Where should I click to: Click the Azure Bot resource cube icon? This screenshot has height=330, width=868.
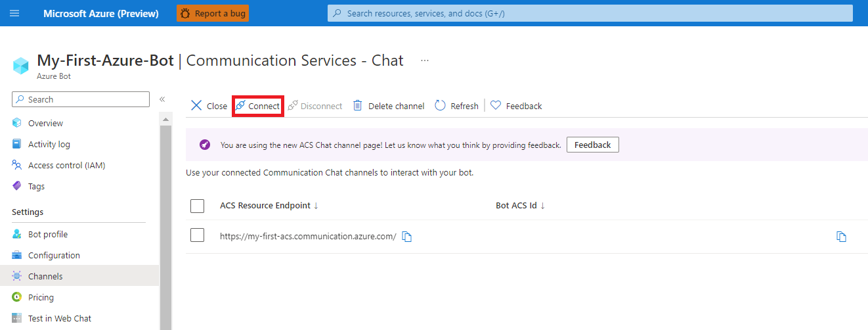(x=21, y=66)
